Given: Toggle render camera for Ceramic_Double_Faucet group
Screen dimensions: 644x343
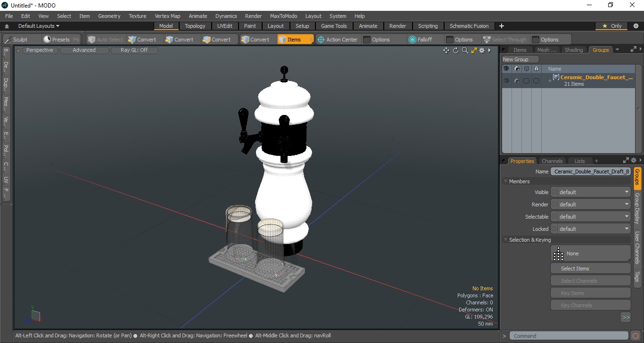Looking at the screenshot, I should [517, 81].
